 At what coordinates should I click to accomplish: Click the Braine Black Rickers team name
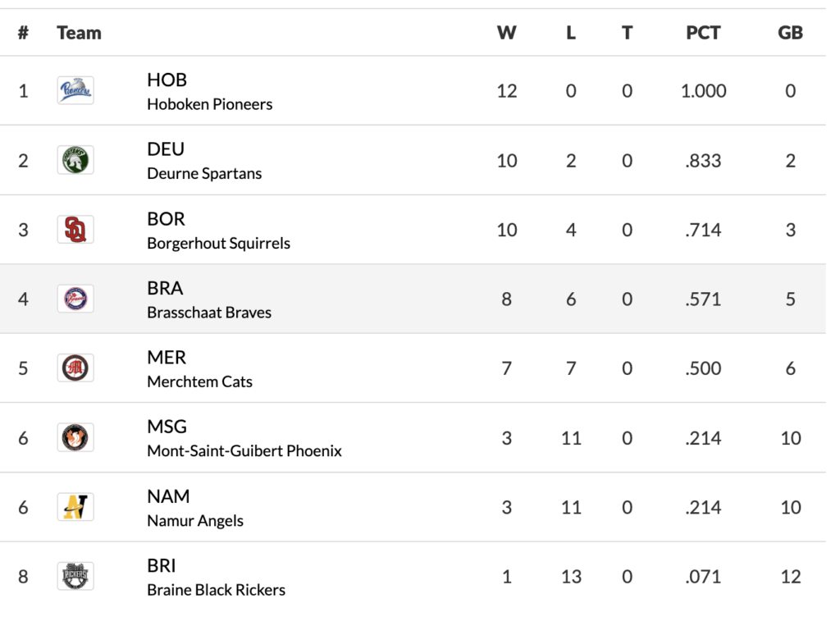(216, 590)
